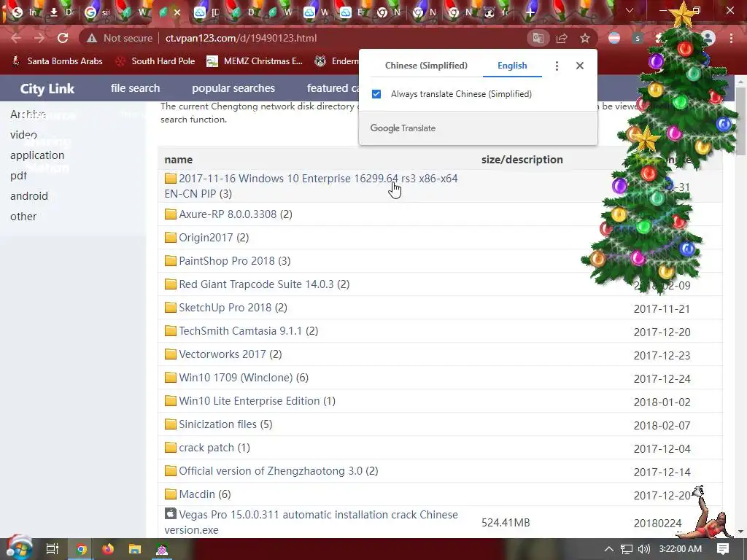Open the Win10 1709 (Winclone) folder
This screenshot has width=747, height=560.
(x=237, y=378)
